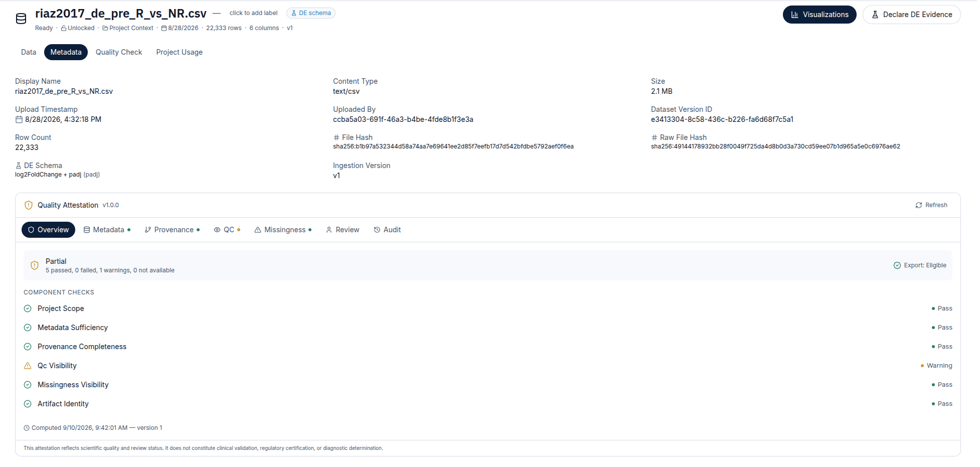Click the DE schema badge in header
This screenshot has width=980, height=467.
311,13
